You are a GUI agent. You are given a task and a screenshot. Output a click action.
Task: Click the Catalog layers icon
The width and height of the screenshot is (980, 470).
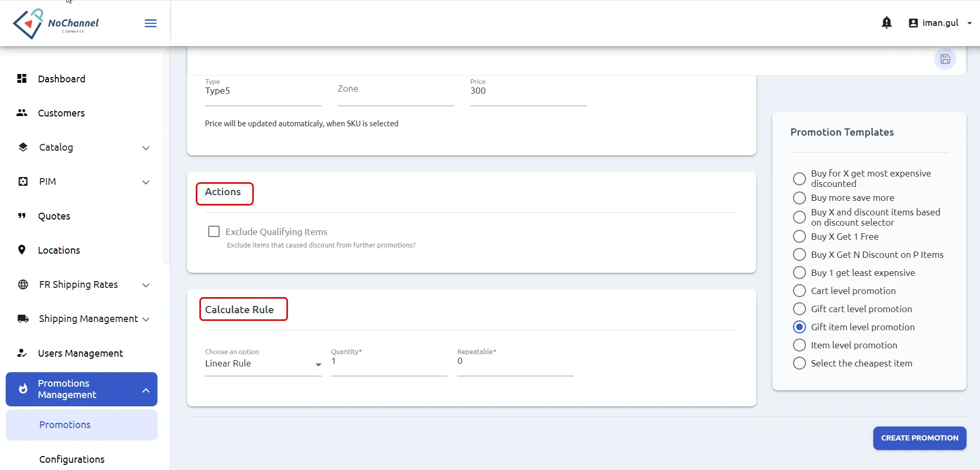23,147
